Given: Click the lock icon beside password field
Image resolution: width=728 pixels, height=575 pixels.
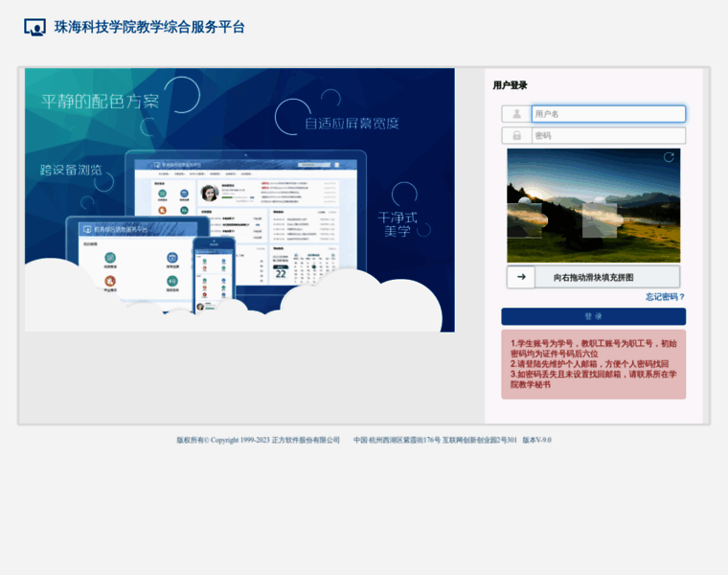Looking at the screenshot, I should pos(516,136).
